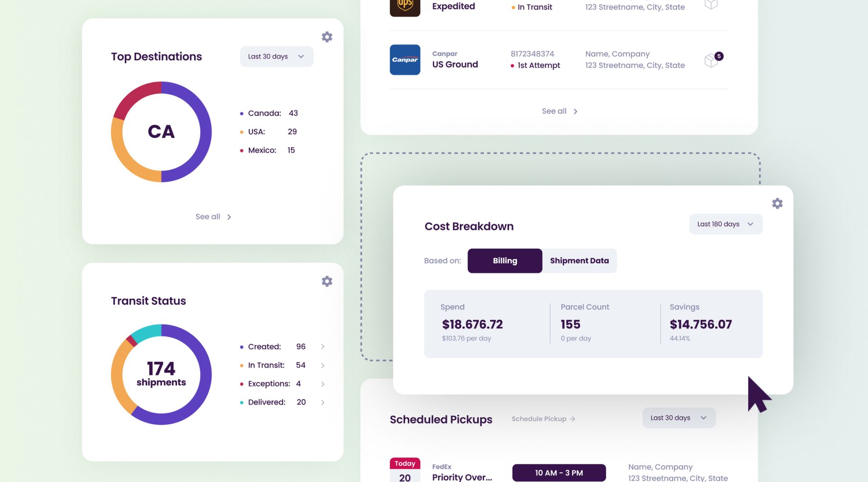Click the package icon on the UPS Expedited row
This screenshot has height=482, width=868.
711,5
